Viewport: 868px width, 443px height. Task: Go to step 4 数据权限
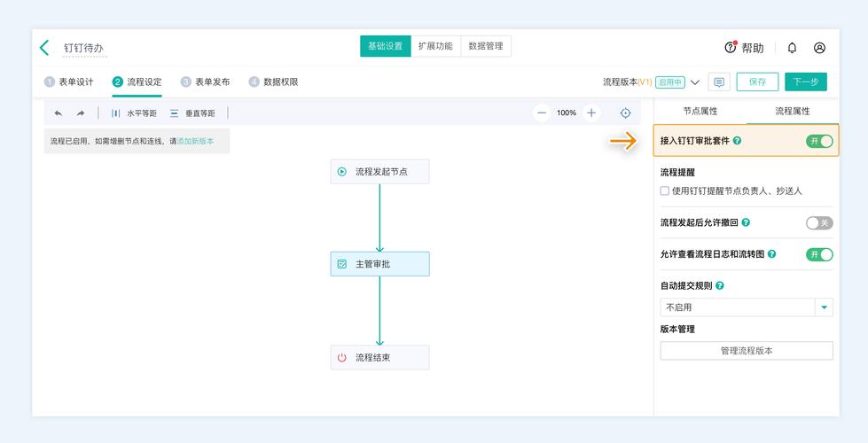(273, 82)
